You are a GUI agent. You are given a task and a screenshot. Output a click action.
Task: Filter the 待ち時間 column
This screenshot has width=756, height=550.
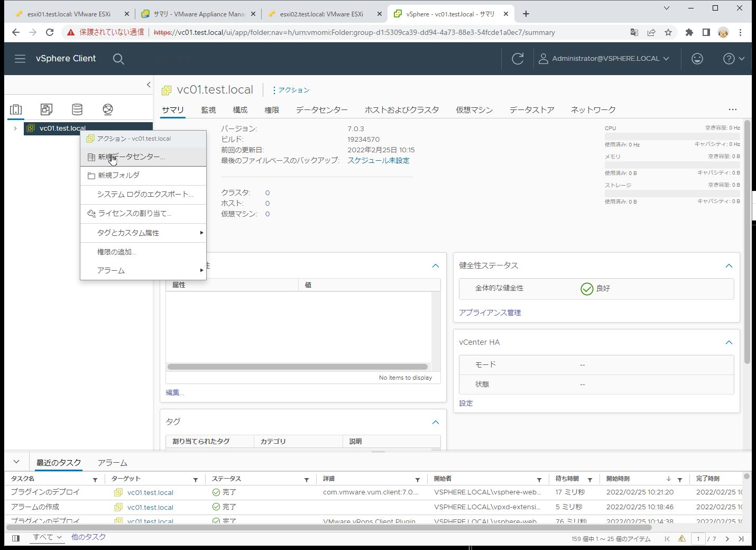pos(590,480)
